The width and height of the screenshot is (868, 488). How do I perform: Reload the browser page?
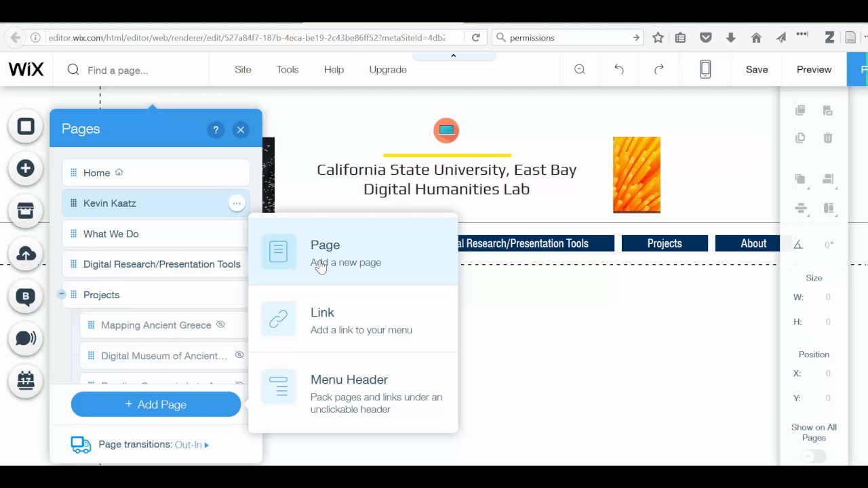click(476, 38)
